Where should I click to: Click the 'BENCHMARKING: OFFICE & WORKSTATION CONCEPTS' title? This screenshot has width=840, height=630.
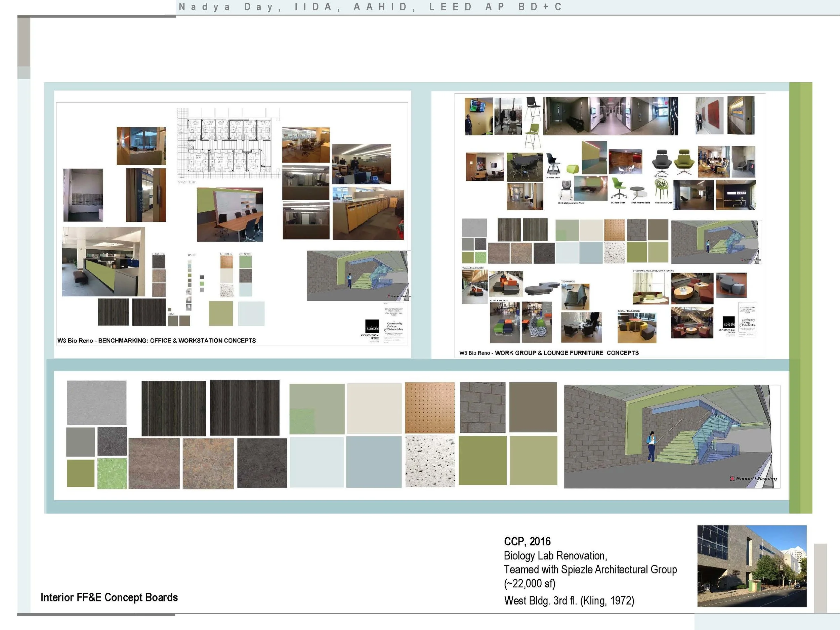click(x=177, y=341)
